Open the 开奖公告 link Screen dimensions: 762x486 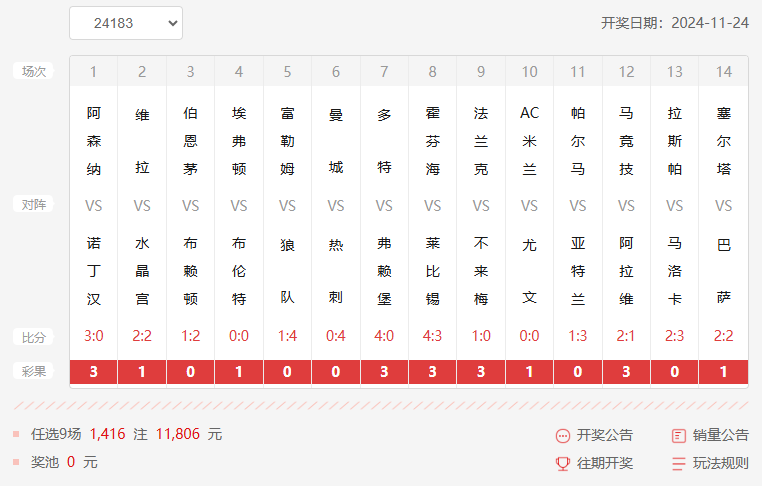pyautogui.click(x=605, y=435)
